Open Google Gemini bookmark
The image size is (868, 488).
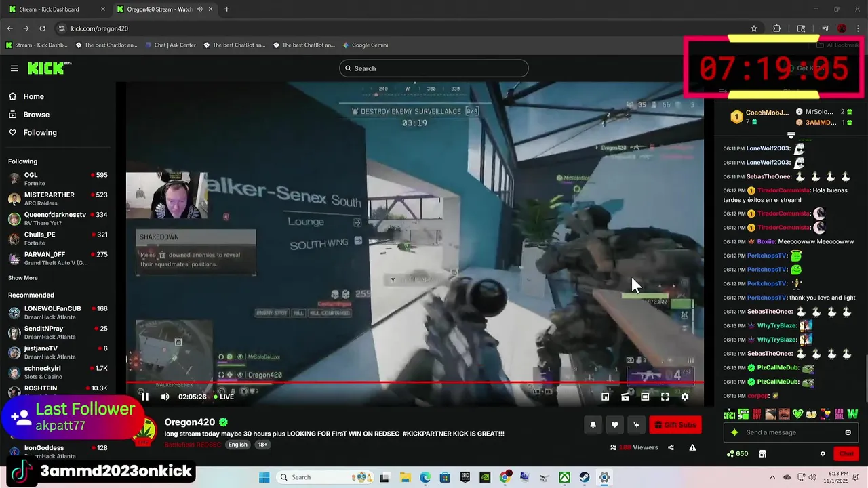365,45
